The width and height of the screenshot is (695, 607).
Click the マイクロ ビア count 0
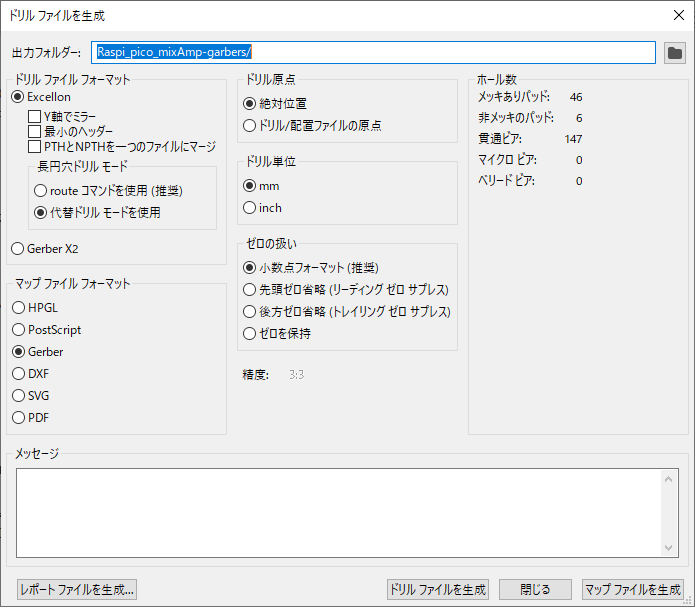click(x=579, y=160)
